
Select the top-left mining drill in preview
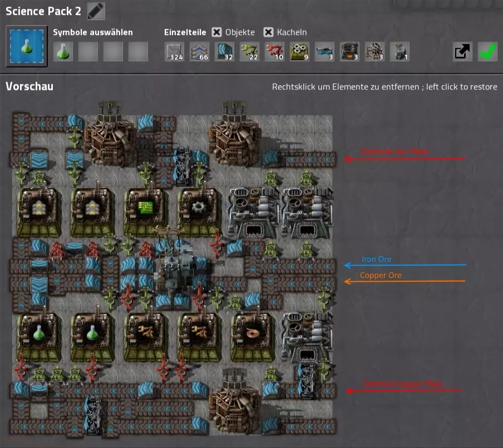coord(110,136)
